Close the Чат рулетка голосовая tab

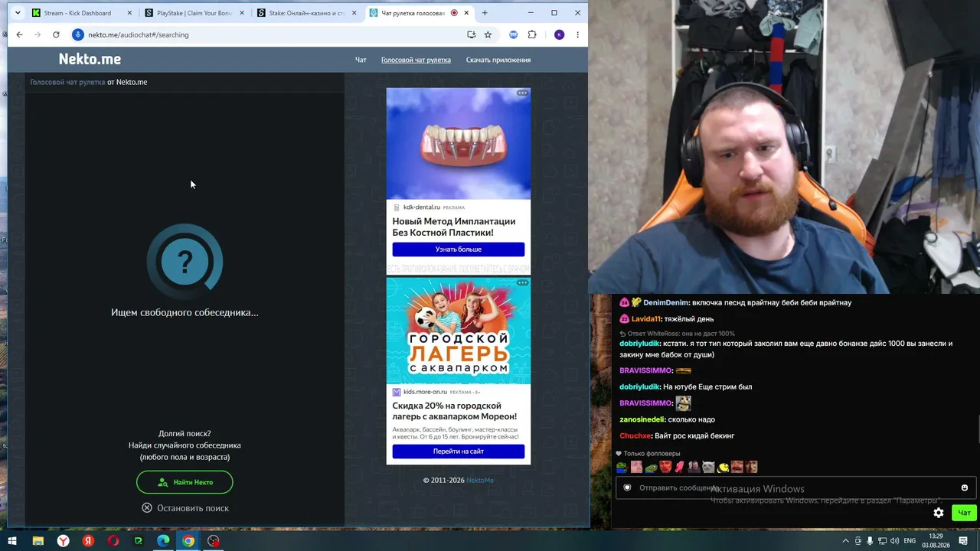pos(466,13)
